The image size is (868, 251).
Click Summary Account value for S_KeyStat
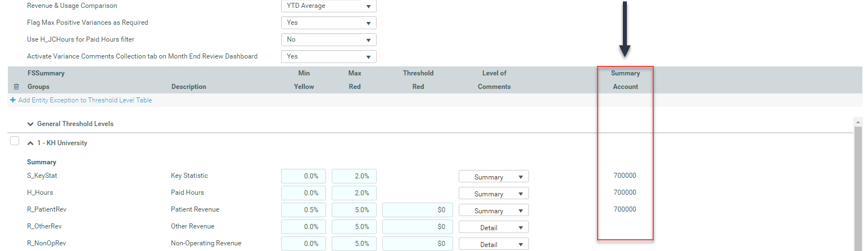click(x=625, y=176)
